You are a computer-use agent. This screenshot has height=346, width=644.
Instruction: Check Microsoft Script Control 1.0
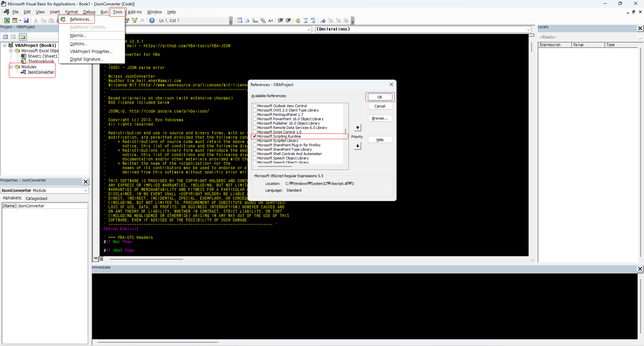(255, 132)
